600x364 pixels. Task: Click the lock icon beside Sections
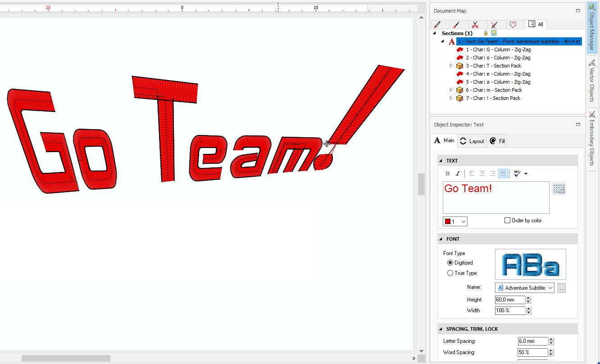[x=486, y=33]
